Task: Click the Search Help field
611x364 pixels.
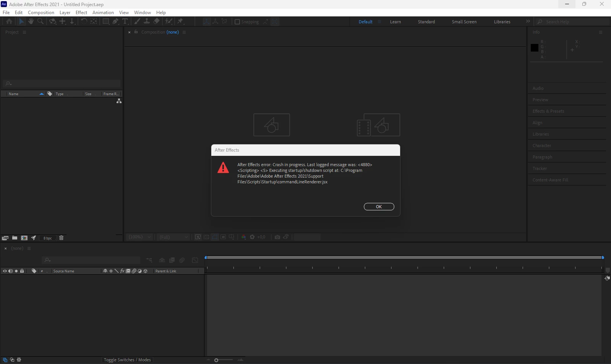Action: click(x=572, y=22)
